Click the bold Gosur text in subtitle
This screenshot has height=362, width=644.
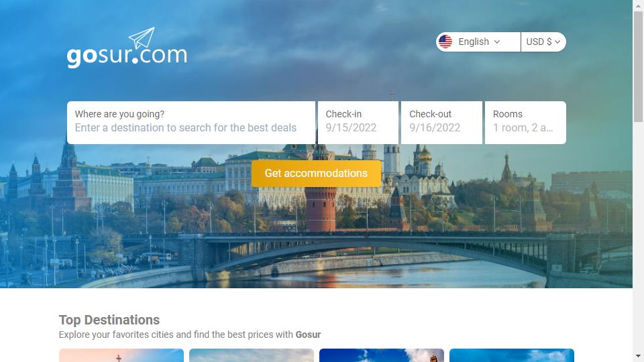pyautogui.click(x=308, y=335)
